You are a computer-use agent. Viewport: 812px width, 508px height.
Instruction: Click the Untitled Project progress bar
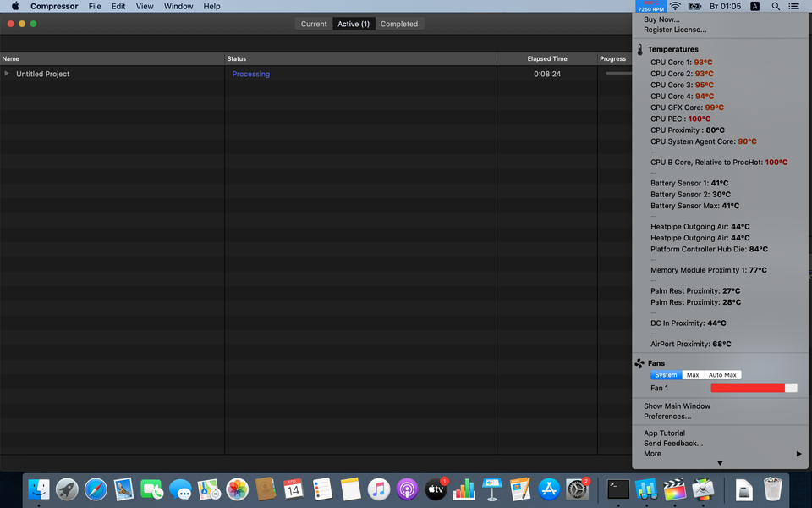tap(618, 73)
